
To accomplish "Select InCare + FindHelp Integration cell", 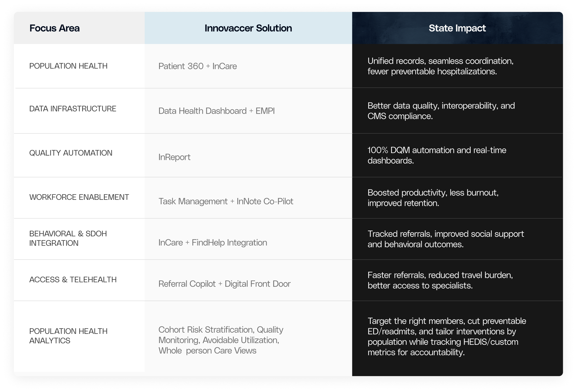I will click(213, 242).
